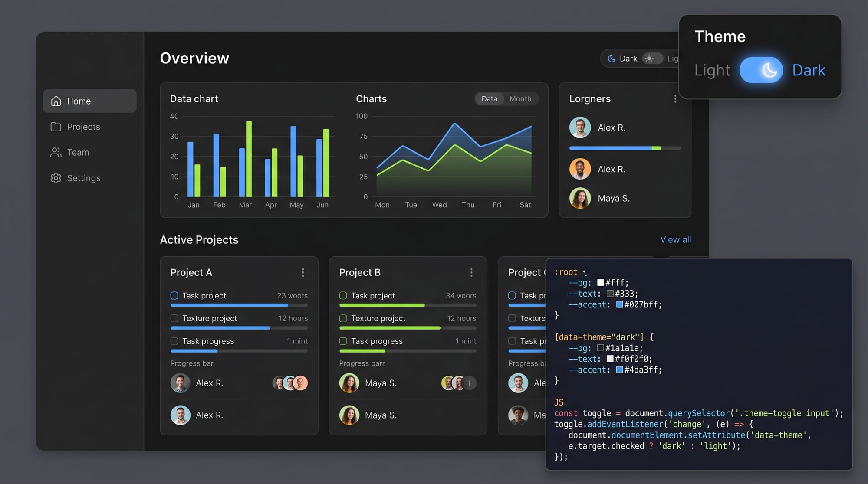Open the Lorgners card three-dot menu
The image size is (868, 484).
pyautogui.click(x=675, y=99)
